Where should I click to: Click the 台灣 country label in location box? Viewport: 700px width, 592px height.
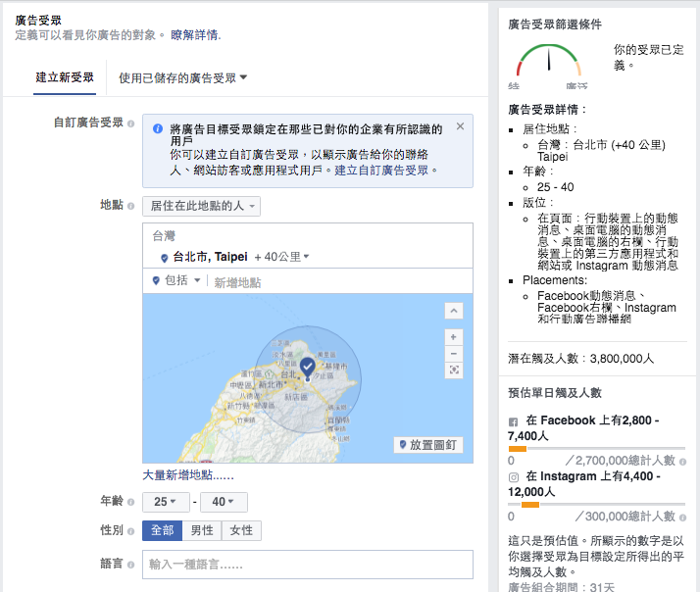[x=164, y=236]
